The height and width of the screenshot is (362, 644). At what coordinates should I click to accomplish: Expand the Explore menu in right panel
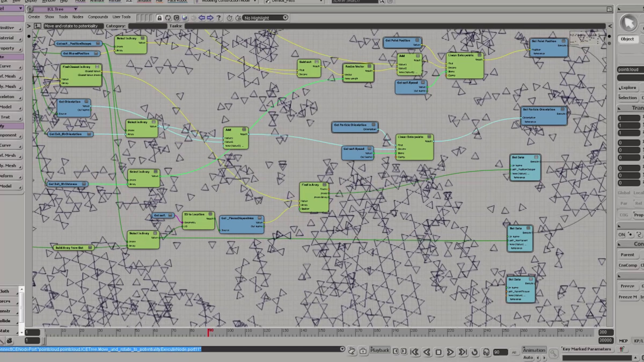click(x=628, y=88)
